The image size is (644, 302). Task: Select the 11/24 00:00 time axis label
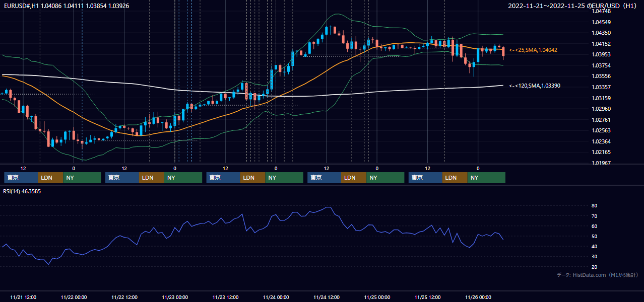[276, 297]
